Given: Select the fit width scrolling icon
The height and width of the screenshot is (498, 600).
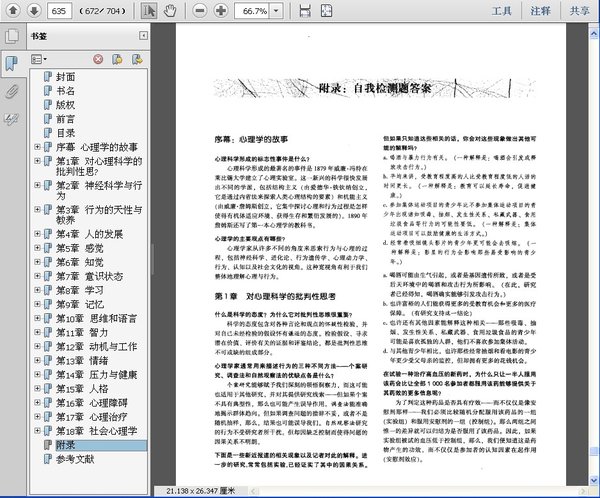Looking at the screenshot, I should (x=305, y=11).
